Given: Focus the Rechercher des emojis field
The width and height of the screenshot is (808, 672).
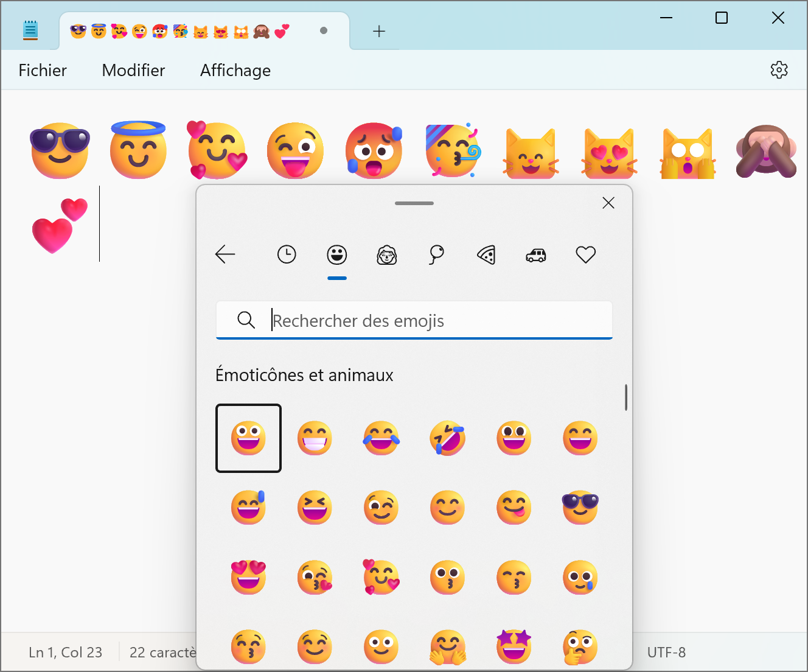Looking at the screenshot, I should [x=414, y=320].
